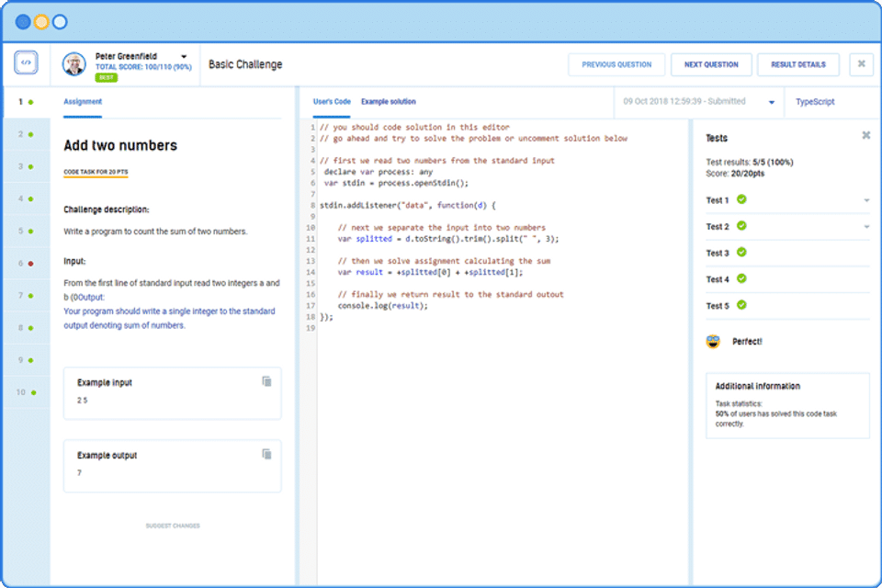Click Peter Greenfield's avatar photo
This screenshot has height=588, width=882.
(73, 64)
